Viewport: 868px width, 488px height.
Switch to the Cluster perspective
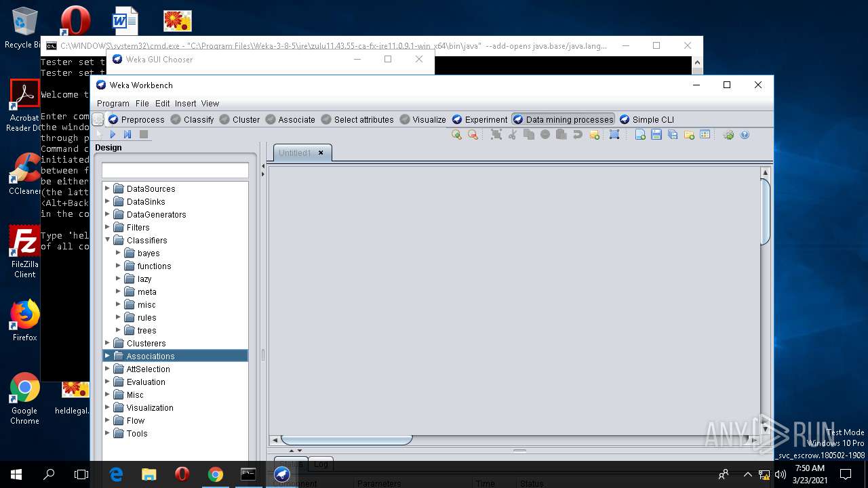239,119
